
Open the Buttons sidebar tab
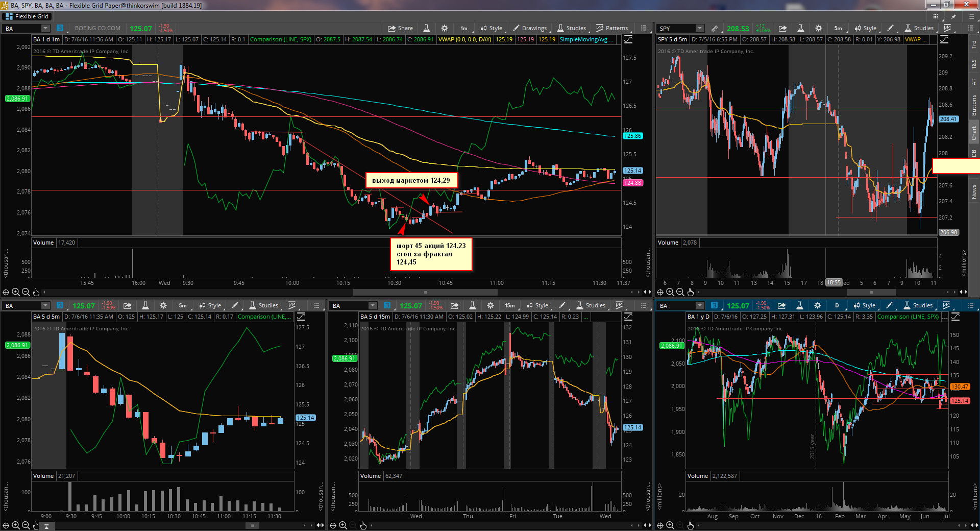tap(974, 105)
